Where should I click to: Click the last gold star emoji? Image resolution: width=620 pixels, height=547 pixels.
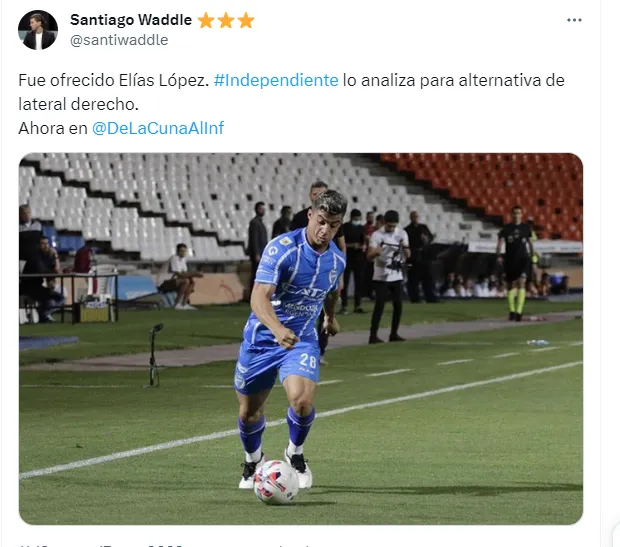(246, 21)
